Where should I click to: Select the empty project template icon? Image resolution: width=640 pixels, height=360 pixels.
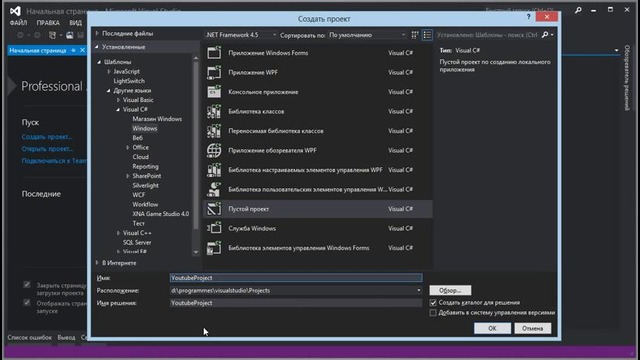pos(214,209)
